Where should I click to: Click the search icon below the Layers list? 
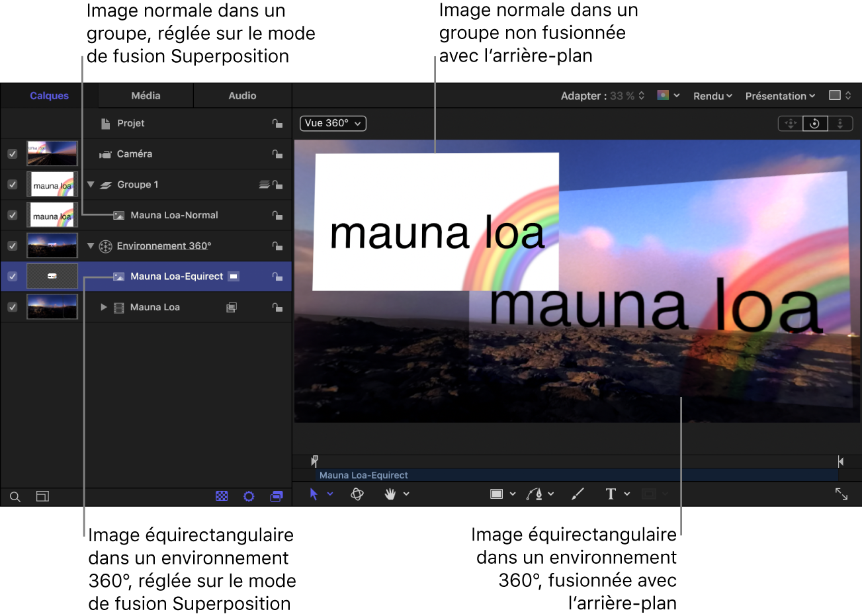click(x=15, y=496)
